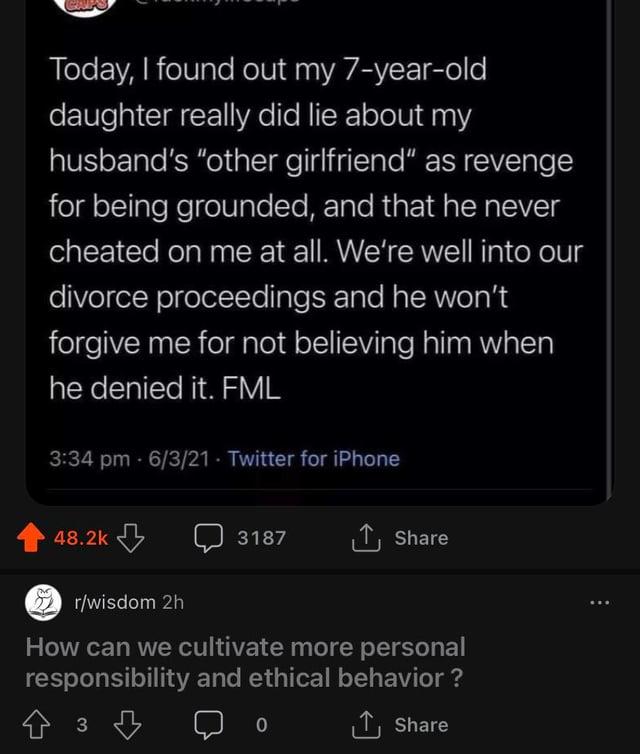Tap the comment bubble icon on the r/wisdom post
The height and width of the screenshot is (754, 640).
point(208,725)
